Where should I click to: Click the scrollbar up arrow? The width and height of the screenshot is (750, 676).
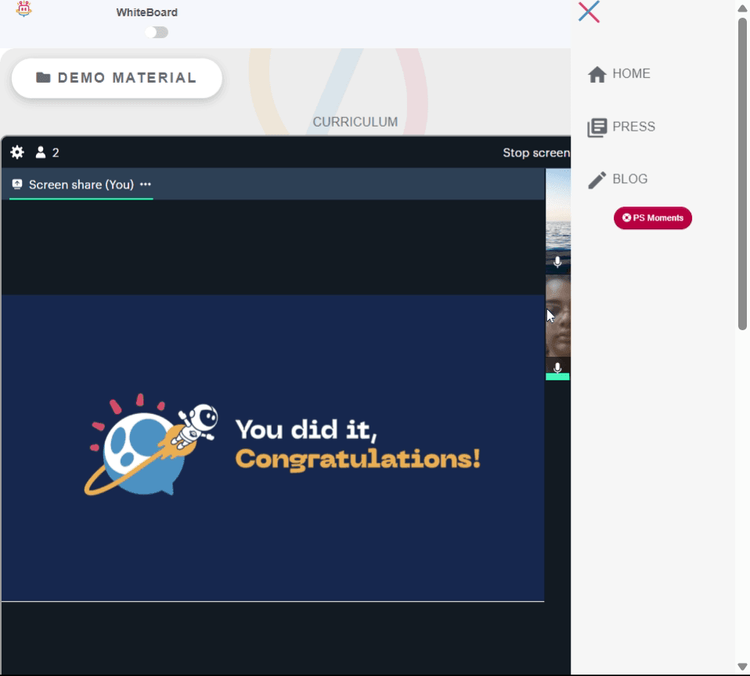tap(742, 8)
